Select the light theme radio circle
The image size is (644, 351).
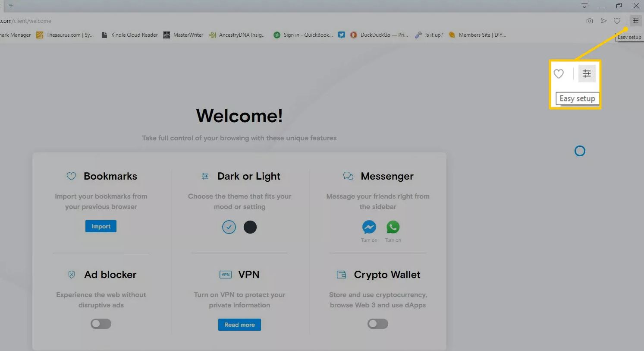pos(229,227)
